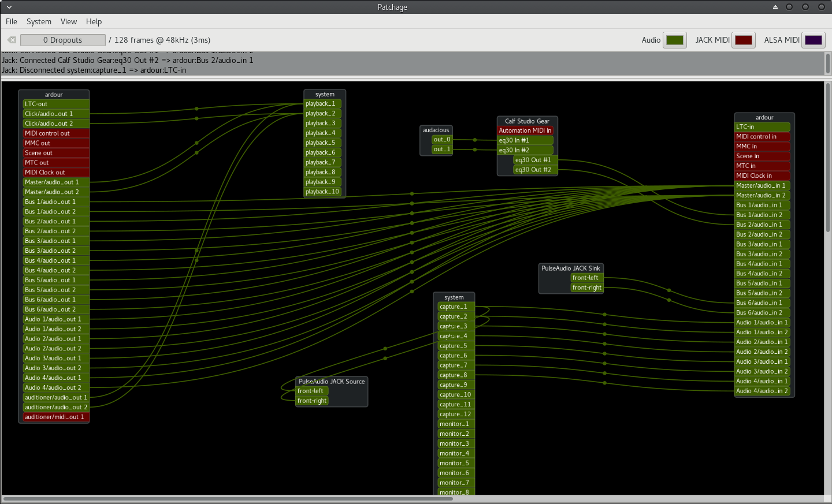Click the 0 Dropouts indicator bar

(x=63, y=40)
